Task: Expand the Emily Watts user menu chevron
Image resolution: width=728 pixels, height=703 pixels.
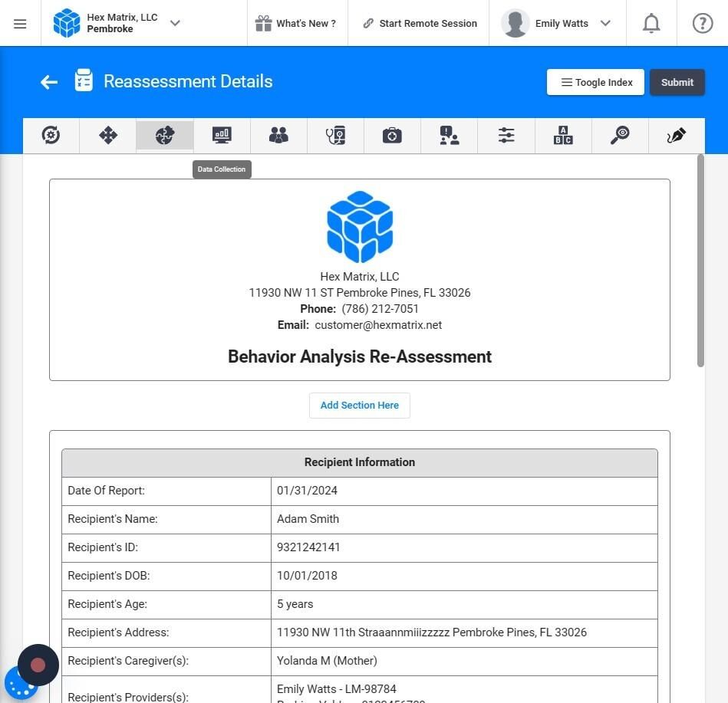Action: [605, 23]
